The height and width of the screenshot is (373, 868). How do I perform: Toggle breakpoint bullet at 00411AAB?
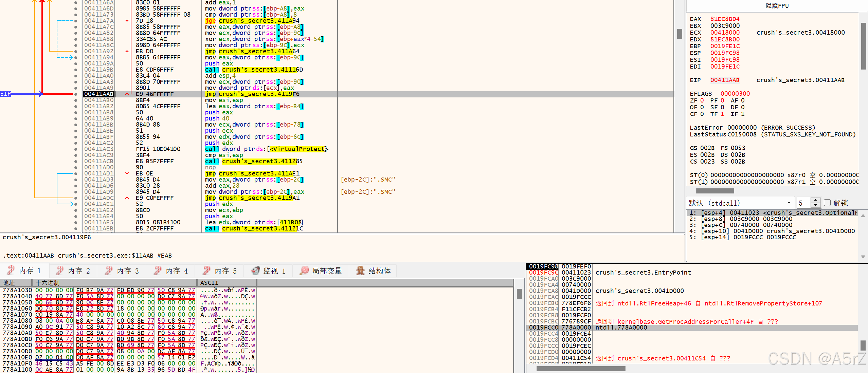click(76, 94)
